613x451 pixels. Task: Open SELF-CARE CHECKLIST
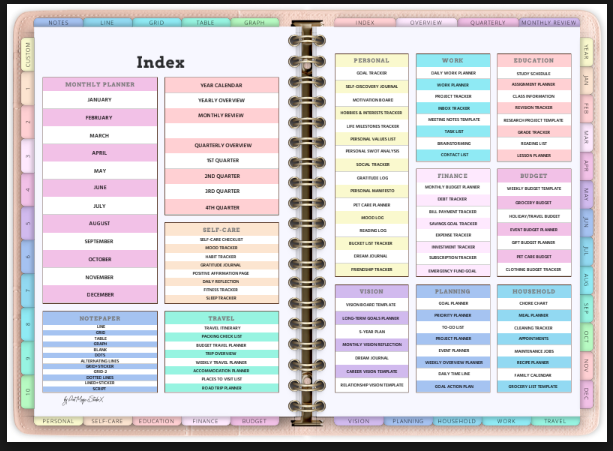(x=222, y=240)
